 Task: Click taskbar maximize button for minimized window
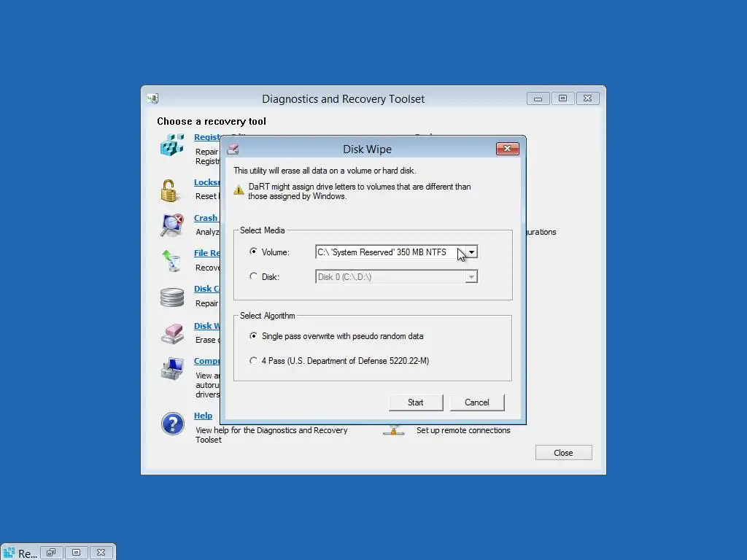(x=76, y=553)
